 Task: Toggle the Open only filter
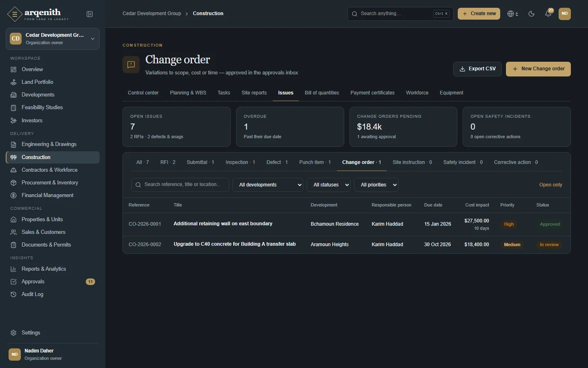pos(550,185)
